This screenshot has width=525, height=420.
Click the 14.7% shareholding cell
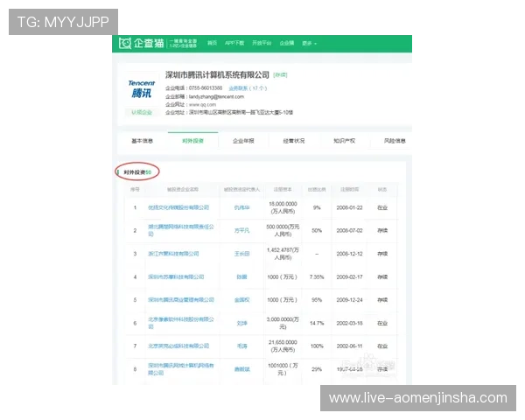(317, 323)
